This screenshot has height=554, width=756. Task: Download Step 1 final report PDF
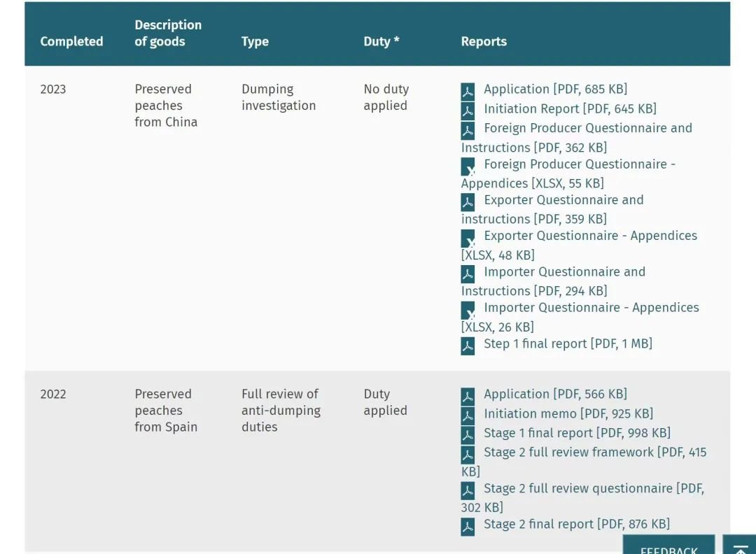click(x=568, y=343)
